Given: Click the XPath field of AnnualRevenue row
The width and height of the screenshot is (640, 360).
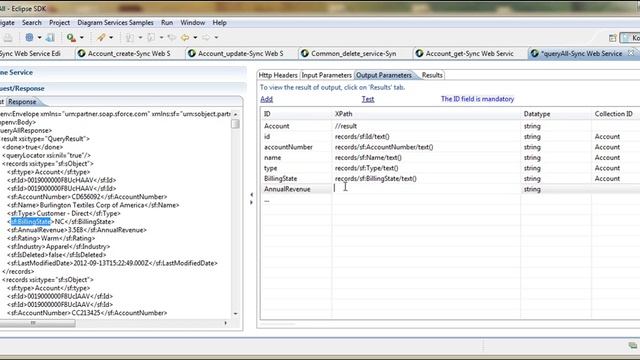Looking at the screenshot, I should (426, 189).
